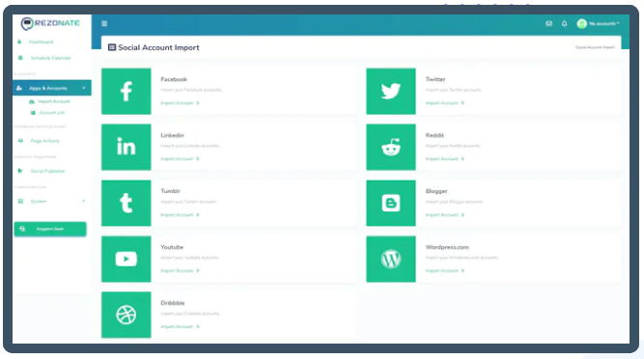Select the Reddit mascot tile
644x359 pixels.
tap(391, 147)
